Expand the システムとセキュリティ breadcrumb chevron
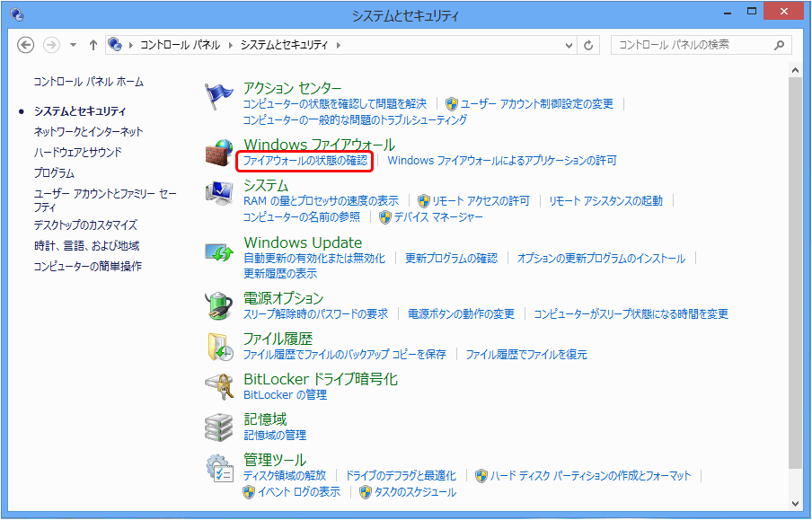This screenshot has width=812, height=520. (x=339, y=45)
